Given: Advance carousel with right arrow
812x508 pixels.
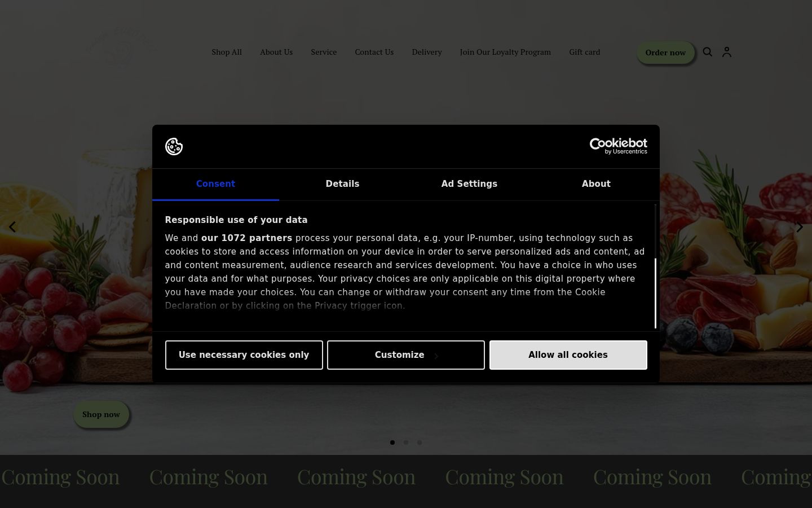Looking at the screenshot, I should (x=800, y=227).
